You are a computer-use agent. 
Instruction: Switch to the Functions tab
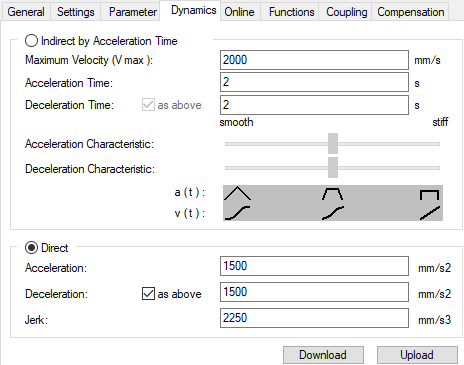pyautogui.click(x=291, y=12)
